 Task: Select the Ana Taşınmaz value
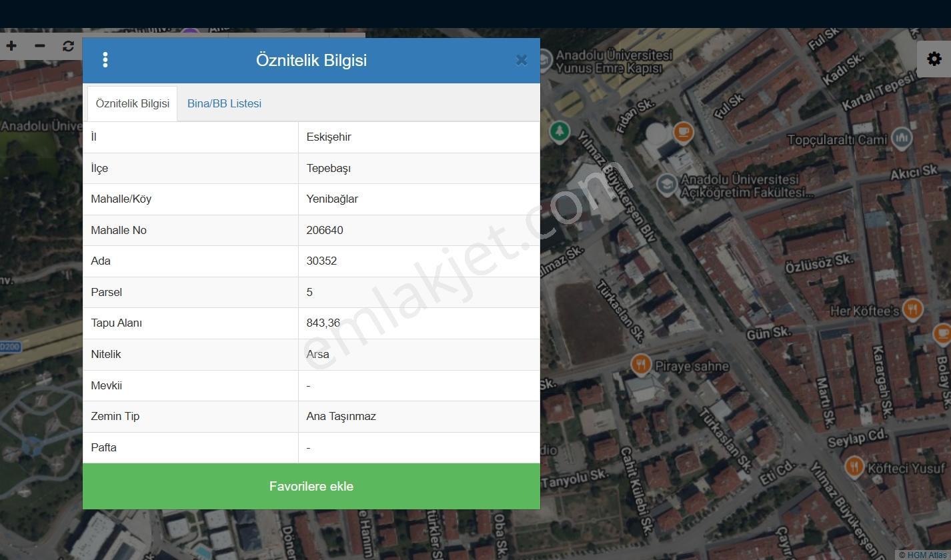coord(341,417)
